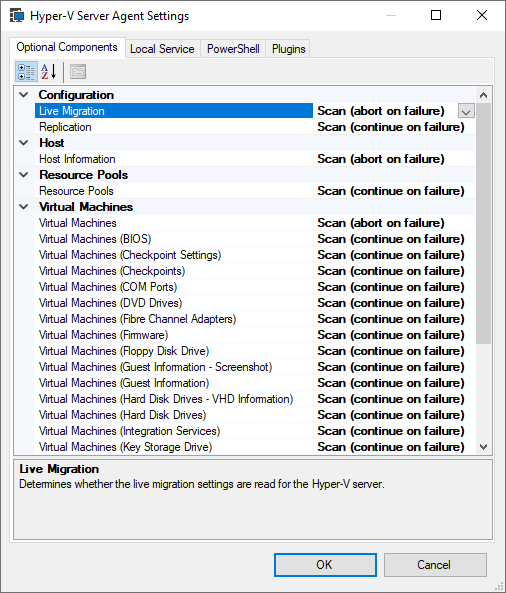Open Live Migration scan mode dropdown
This screenshot has width=506, height=593.
click(x=466, y=111)
